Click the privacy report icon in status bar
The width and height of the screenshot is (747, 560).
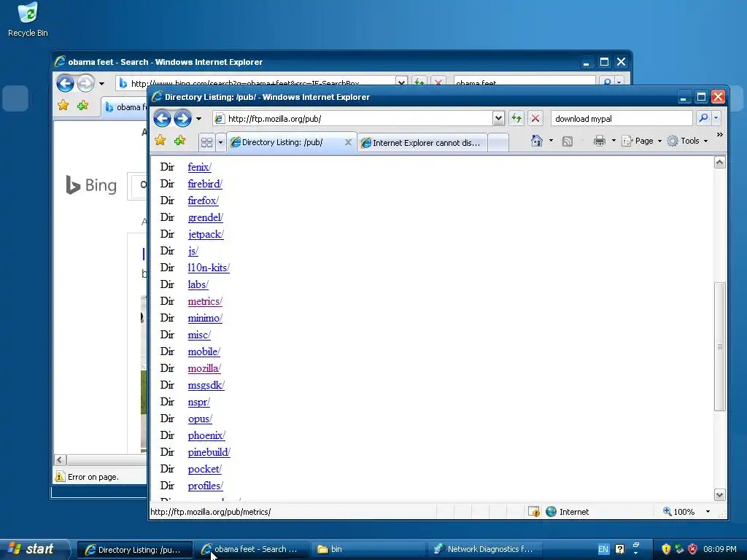(x=534, y=512)
